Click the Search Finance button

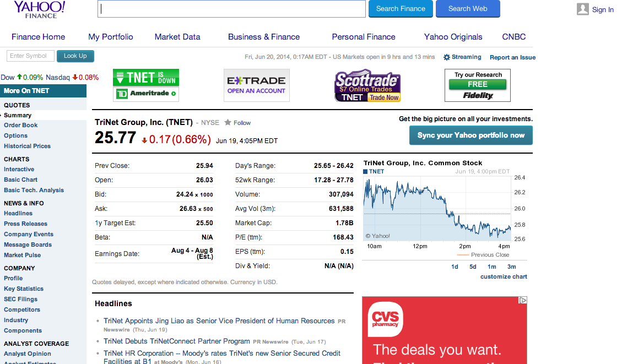(401, 9)
